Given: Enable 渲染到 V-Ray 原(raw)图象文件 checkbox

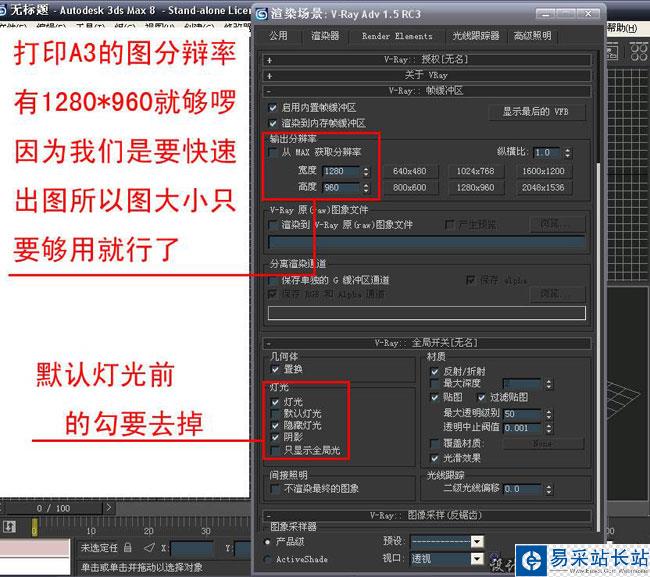Looking at the screenshot, I should click(x=273, y=225).
